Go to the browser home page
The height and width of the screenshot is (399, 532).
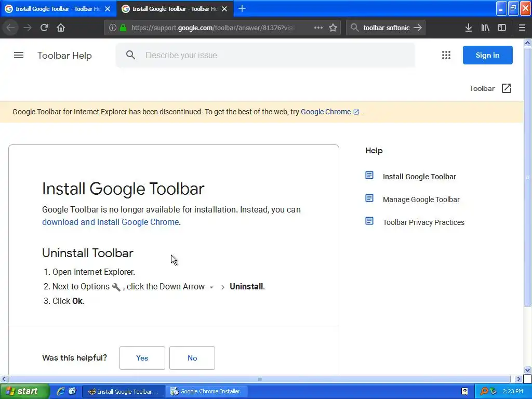pyautogui.click(x=61, y=28)
